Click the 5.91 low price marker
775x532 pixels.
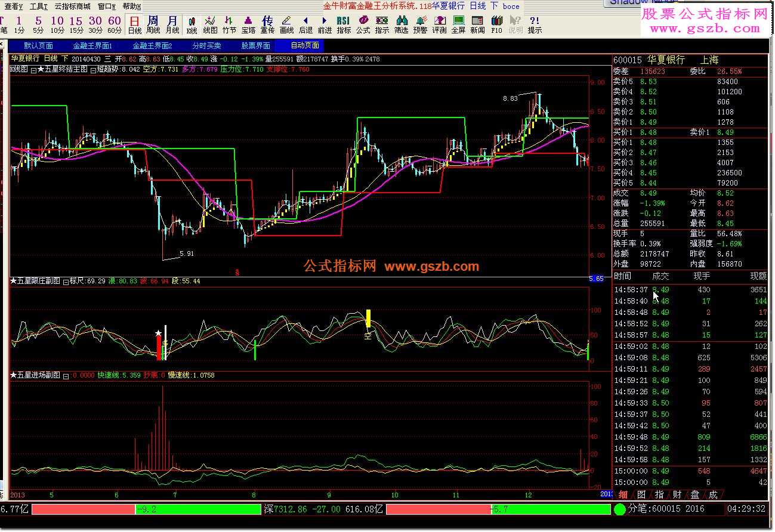187,253
